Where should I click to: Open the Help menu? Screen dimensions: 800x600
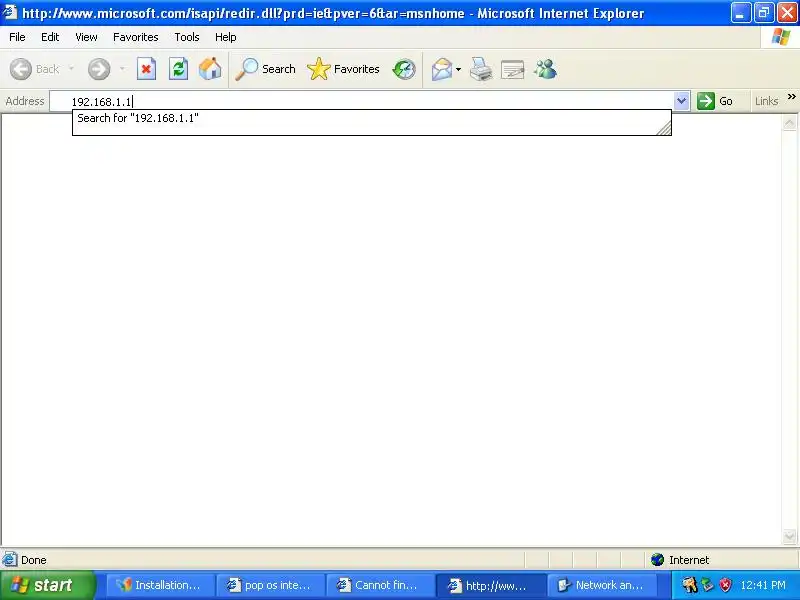tap(226, 37)
